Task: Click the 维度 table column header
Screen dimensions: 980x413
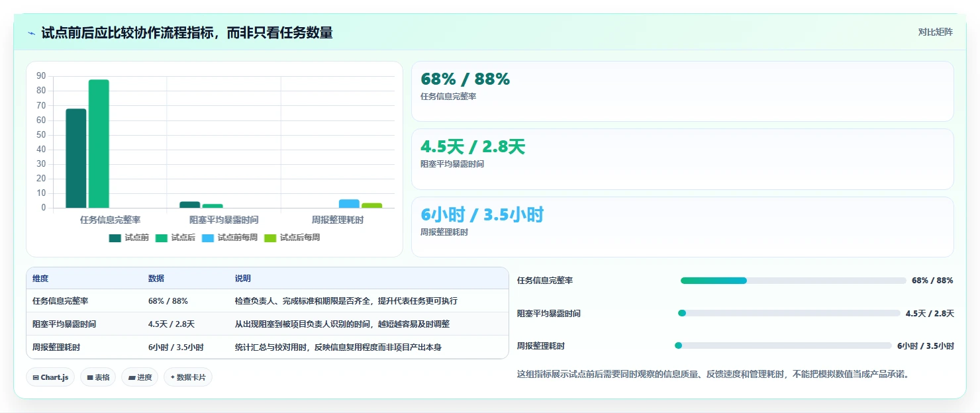Action: [x=40, y=279]
